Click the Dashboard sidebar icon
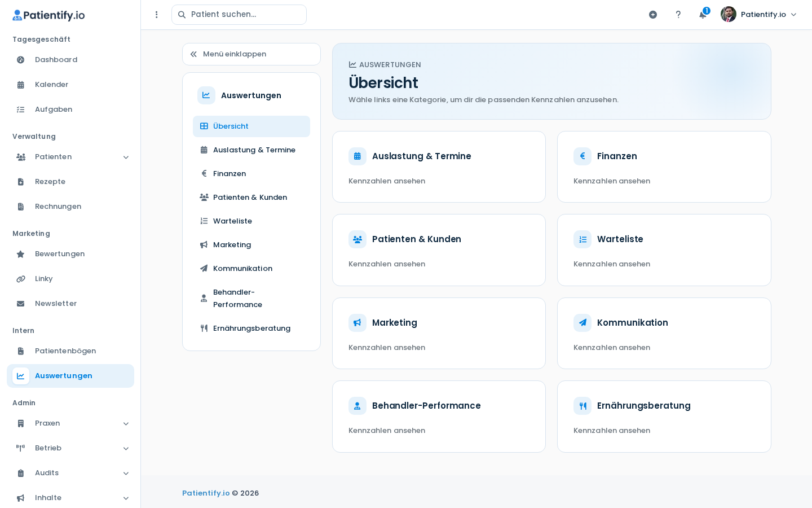 click(x=21, y=60)
